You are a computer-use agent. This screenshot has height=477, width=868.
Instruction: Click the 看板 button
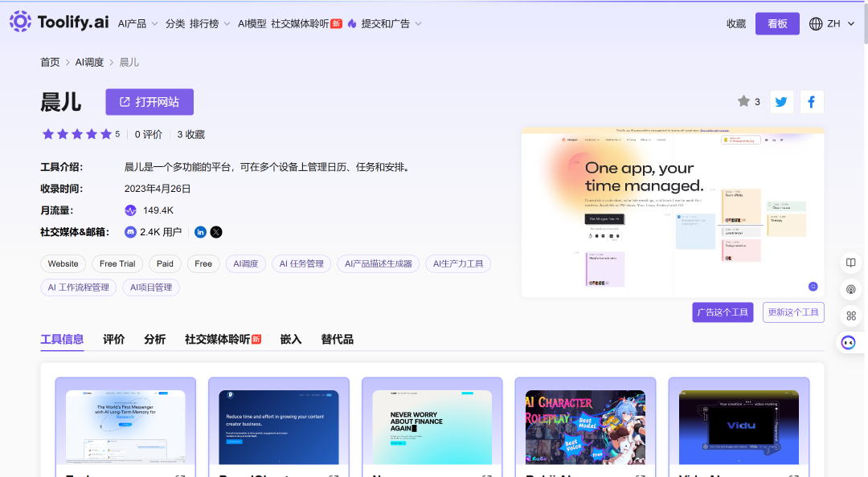[x=777, y=24]
